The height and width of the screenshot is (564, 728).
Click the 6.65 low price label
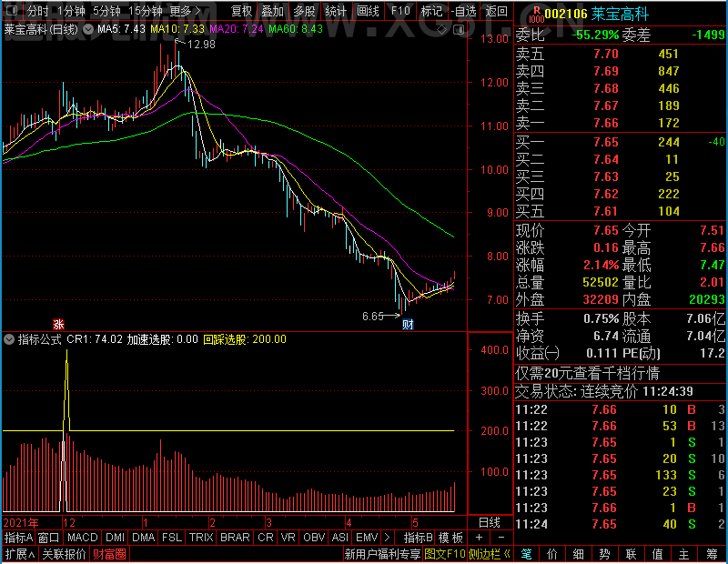[373, 317]
